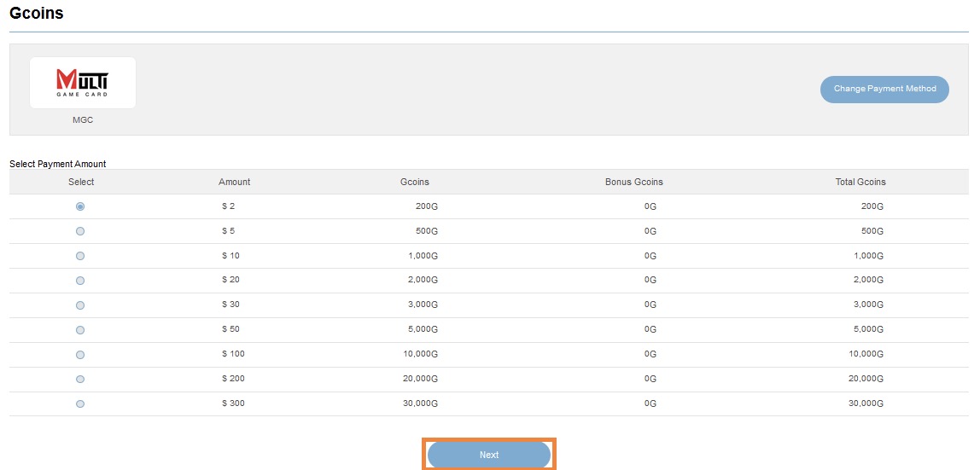Click 10,000G in the Total Gcoins column

pyautogui.click(x=866, y=355)
